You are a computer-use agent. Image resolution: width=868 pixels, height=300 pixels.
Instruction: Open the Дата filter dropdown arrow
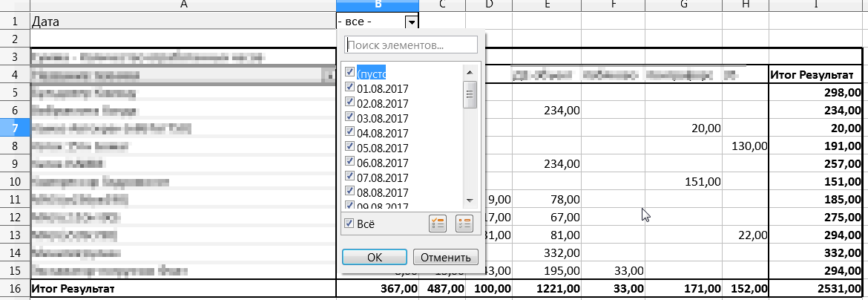pos(412,22)
